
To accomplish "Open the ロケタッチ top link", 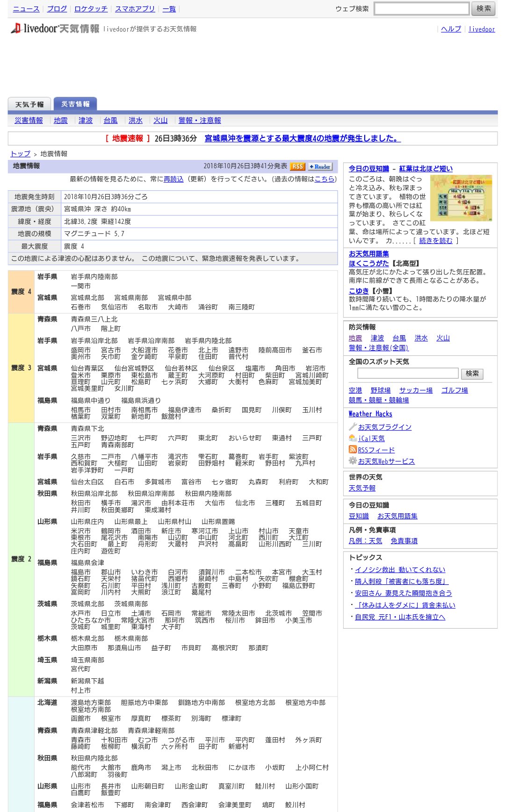I will tap(91, 8).
